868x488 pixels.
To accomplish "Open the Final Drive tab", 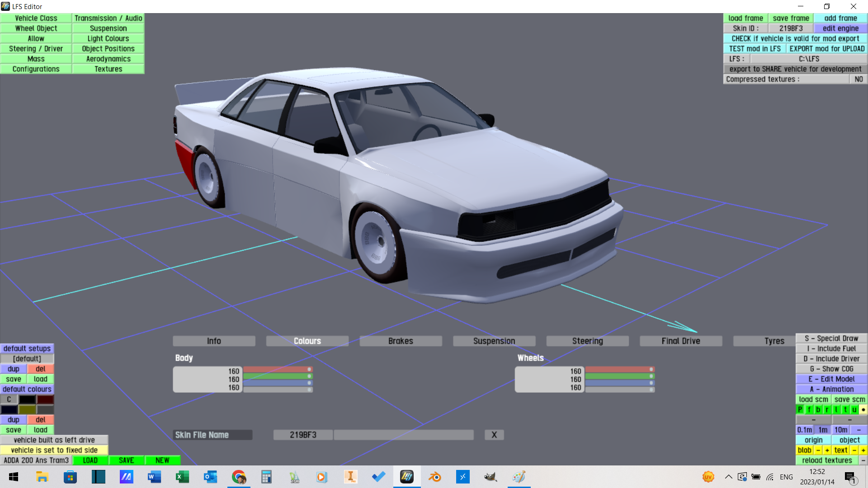I will (x=681, y=341).
